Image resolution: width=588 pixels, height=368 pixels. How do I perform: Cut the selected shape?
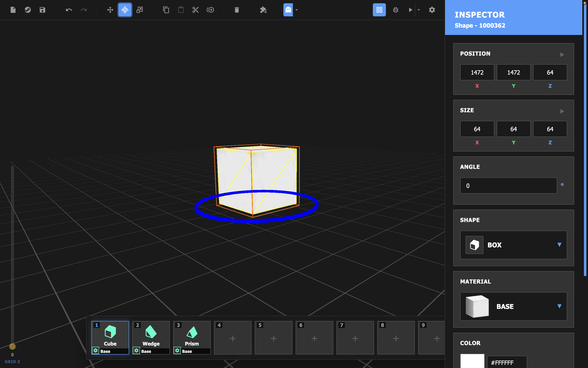click(196, 10)
